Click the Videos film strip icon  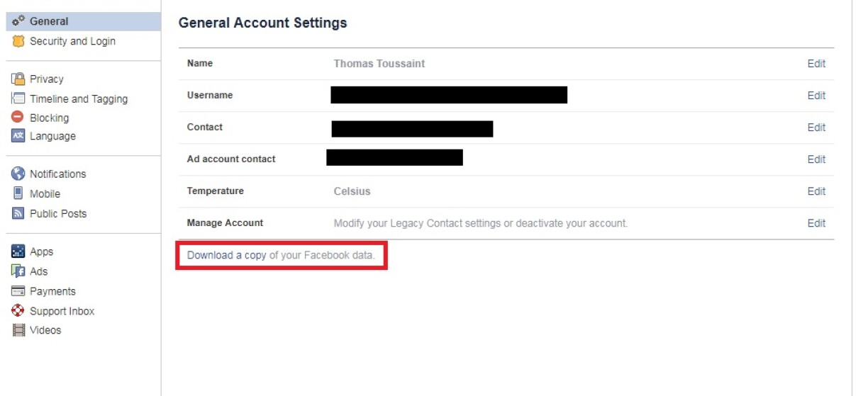18,330
